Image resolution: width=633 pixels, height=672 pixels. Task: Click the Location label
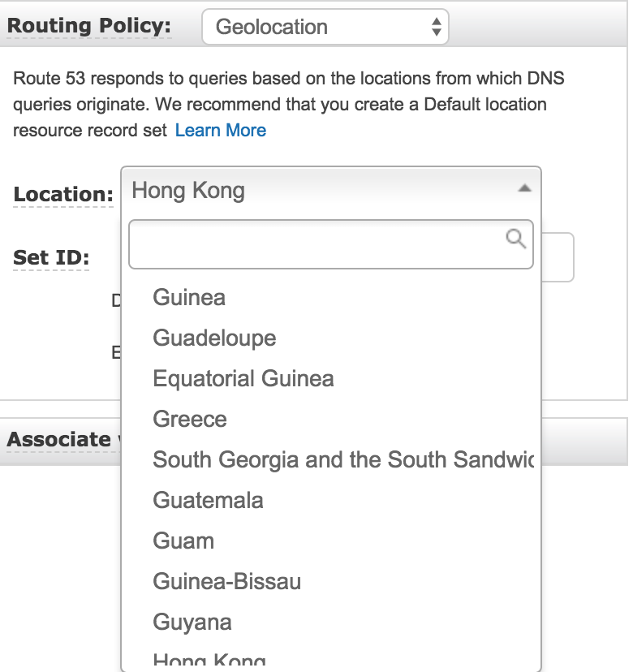[63, 194]
